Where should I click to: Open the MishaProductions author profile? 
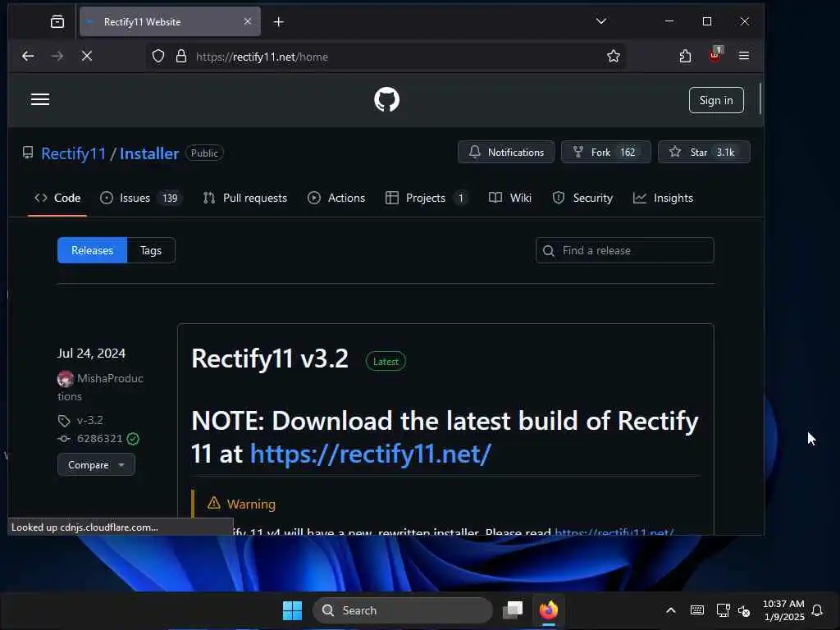[100, 387]
